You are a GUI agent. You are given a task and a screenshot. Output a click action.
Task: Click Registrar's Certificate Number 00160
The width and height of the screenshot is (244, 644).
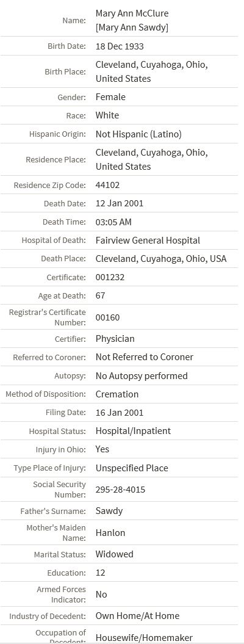pyautogui.click(x=107, y=317)
